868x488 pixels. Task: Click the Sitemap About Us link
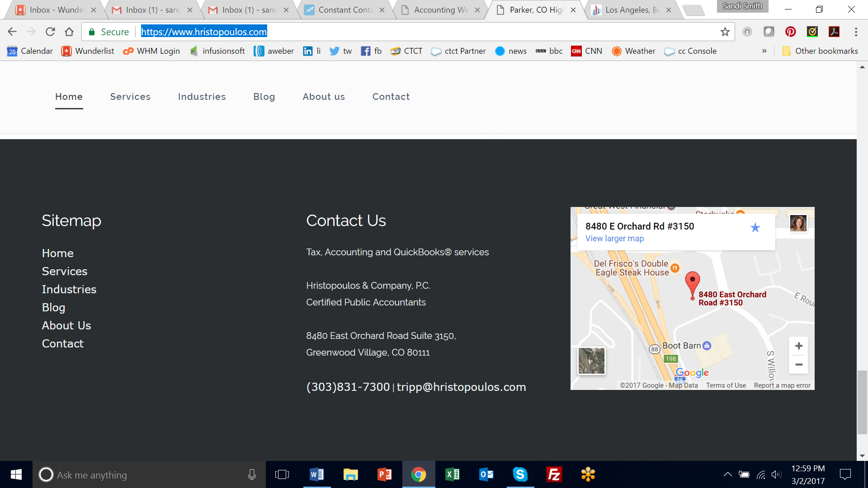tap(66, 325)
